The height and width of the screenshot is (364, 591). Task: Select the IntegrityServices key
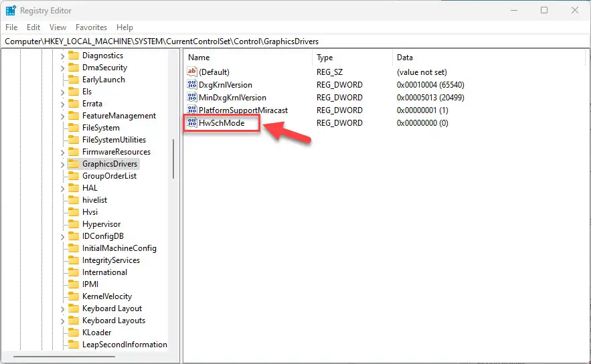[x=111, y=260]
